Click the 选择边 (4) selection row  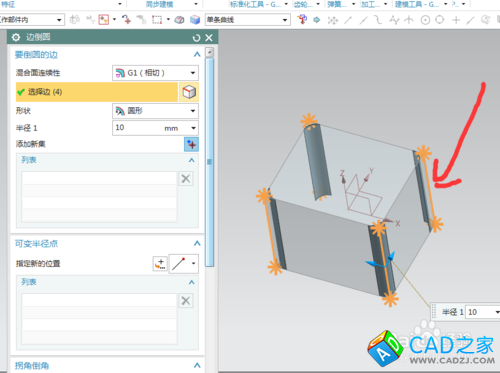pos(97,92)
